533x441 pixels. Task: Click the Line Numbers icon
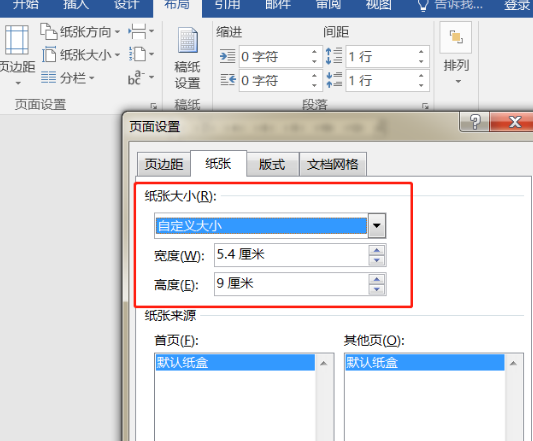point(141,54)
